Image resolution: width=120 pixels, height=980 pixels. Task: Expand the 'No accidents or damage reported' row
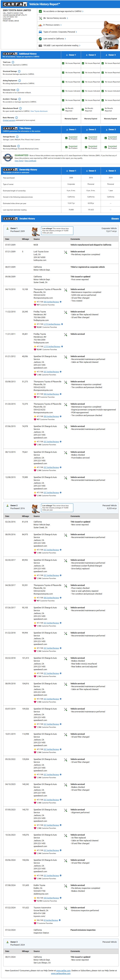tap(63, 11)
